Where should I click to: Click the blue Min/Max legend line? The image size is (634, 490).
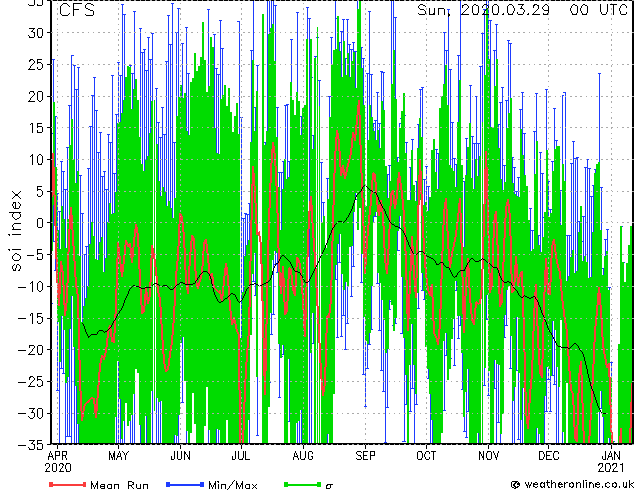point(185,484)
